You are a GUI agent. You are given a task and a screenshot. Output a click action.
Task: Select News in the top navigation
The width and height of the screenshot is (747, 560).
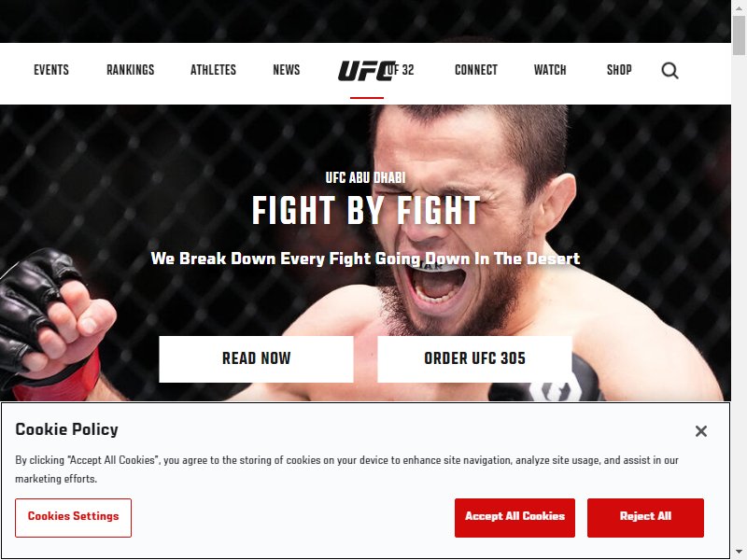point(287,70)
